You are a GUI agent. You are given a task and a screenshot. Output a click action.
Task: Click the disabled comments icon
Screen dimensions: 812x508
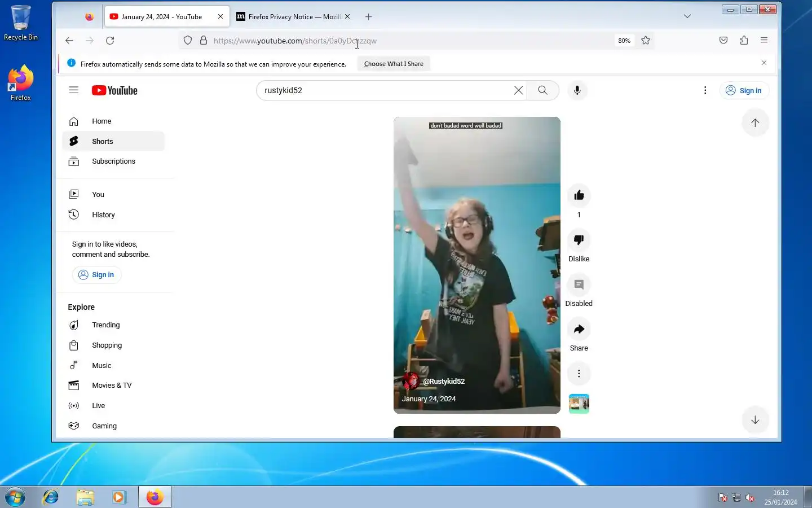pyautogui.click(x=579, y=284)
